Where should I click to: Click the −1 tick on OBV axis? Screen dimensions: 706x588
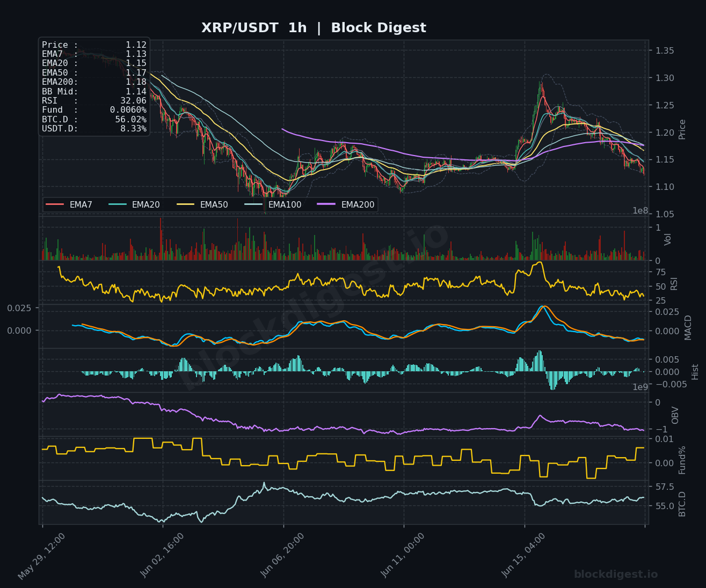coord(661,429)
